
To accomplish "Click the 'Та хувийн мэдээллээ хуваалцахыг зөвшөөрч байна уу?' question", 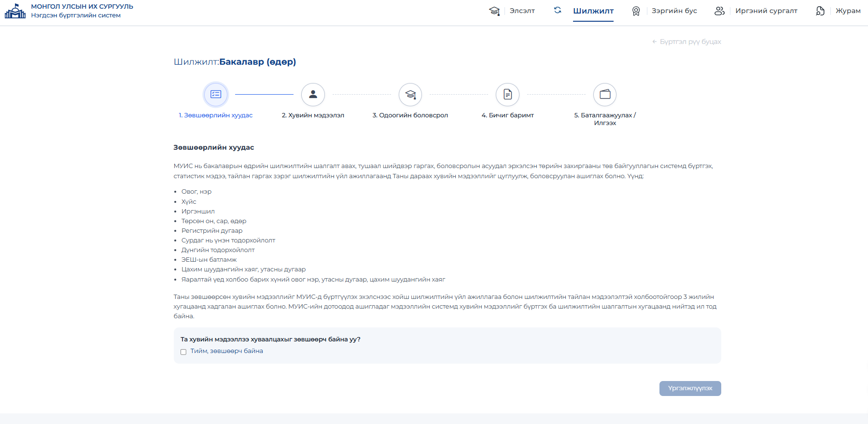I will pyautogui.click(x=270, y=339).
